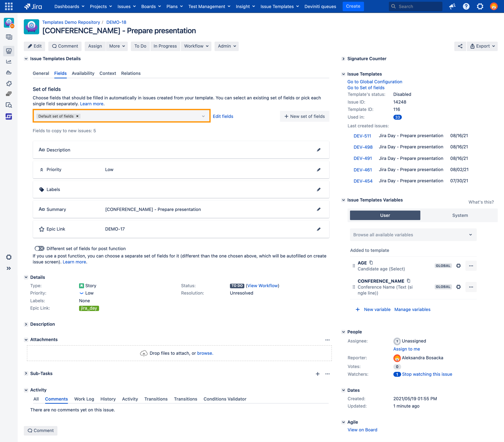Switch to the Availability tab

tap(83, 73)
